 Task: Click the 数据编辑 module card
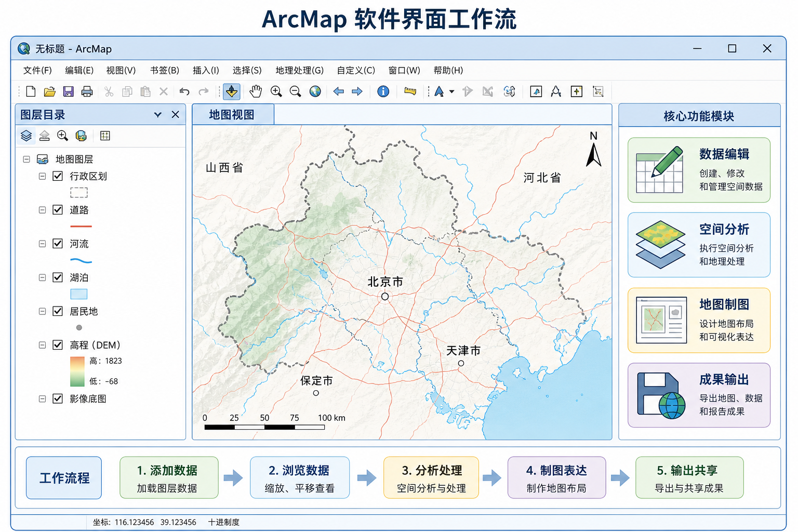click(x=699, y=170)
